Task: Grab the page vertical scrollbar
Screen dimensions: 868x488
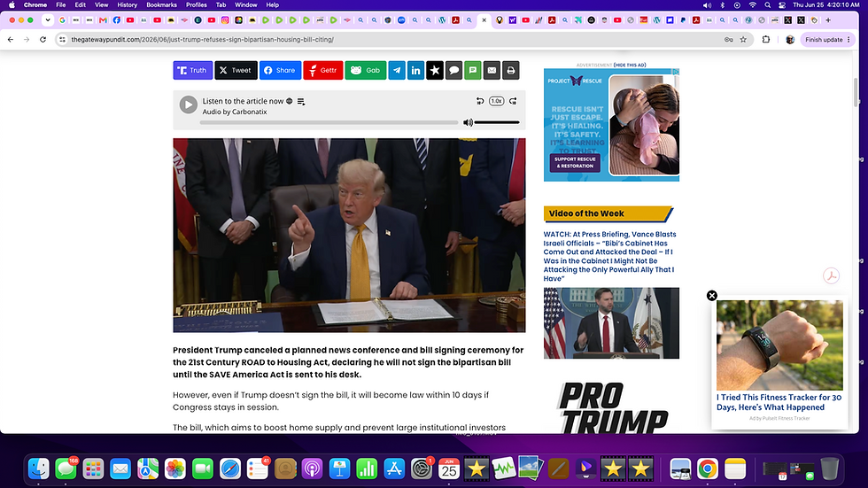Action: 856,92
